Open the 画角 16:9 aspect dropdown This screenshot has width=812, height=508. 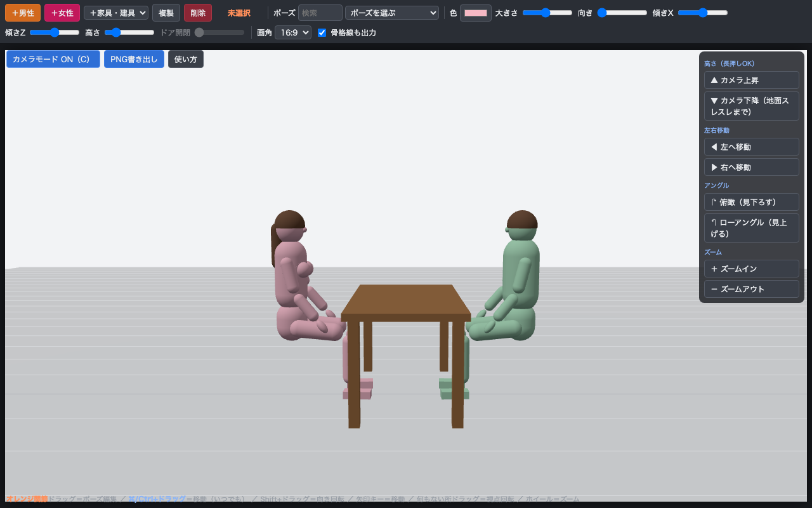coord(293,32)
